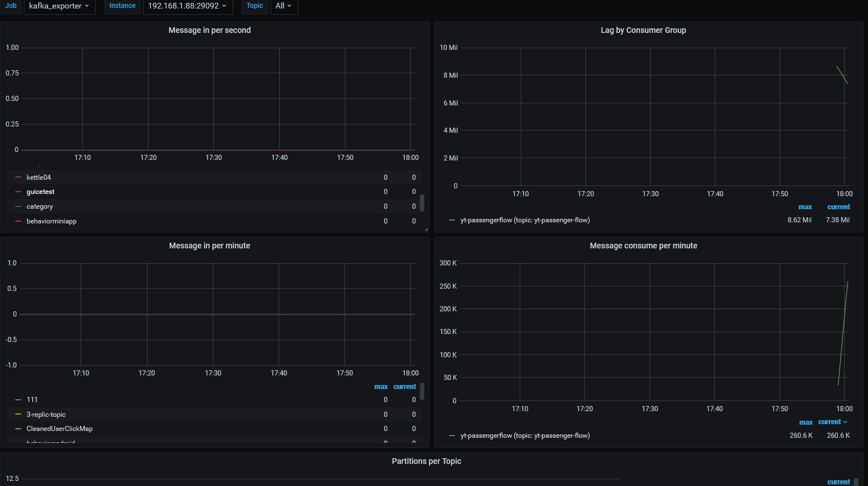Open the Message consume per minute panel title

click(x=643, y=246)
